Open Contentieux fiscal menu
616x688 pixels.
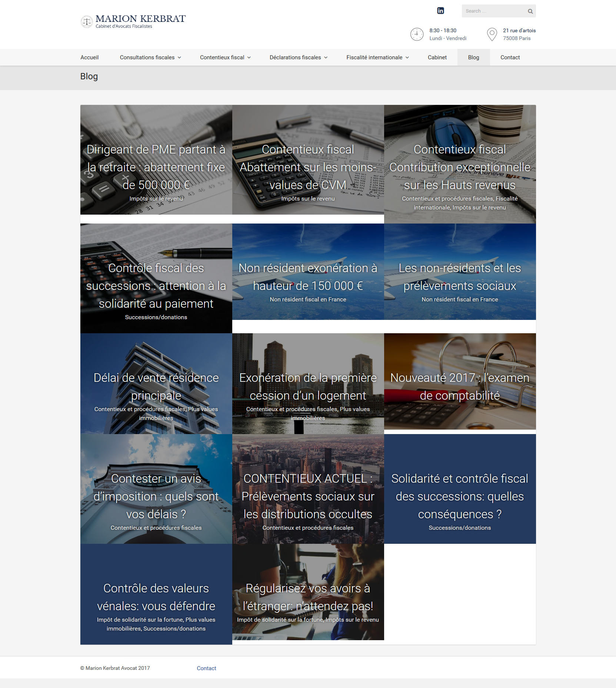click(222, 57)
